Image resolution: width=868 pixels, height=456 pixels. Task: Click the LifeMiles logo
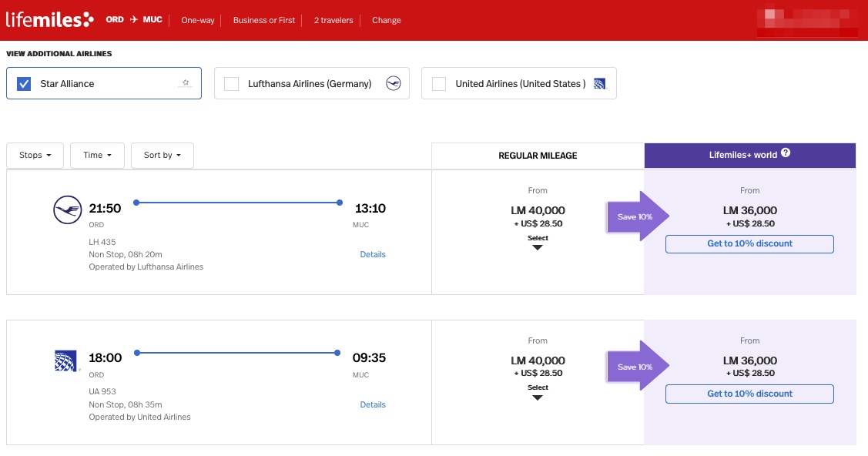point(50,20)
